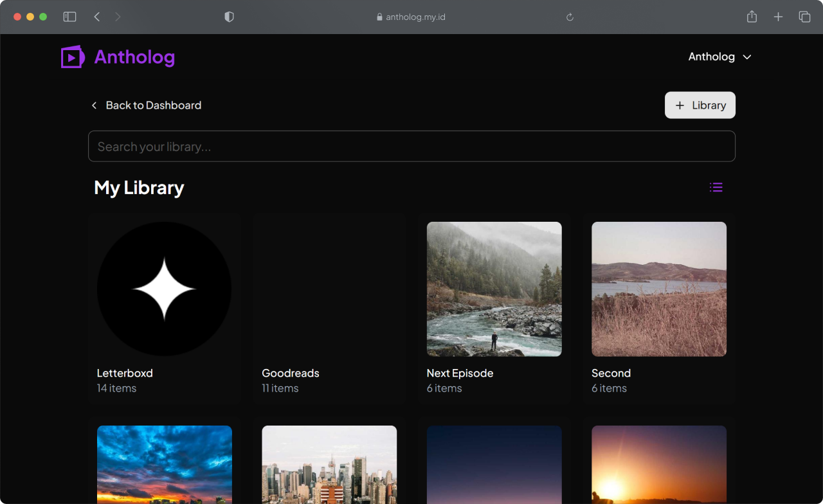Expand the Antholog account dropdown

point(720,57)
